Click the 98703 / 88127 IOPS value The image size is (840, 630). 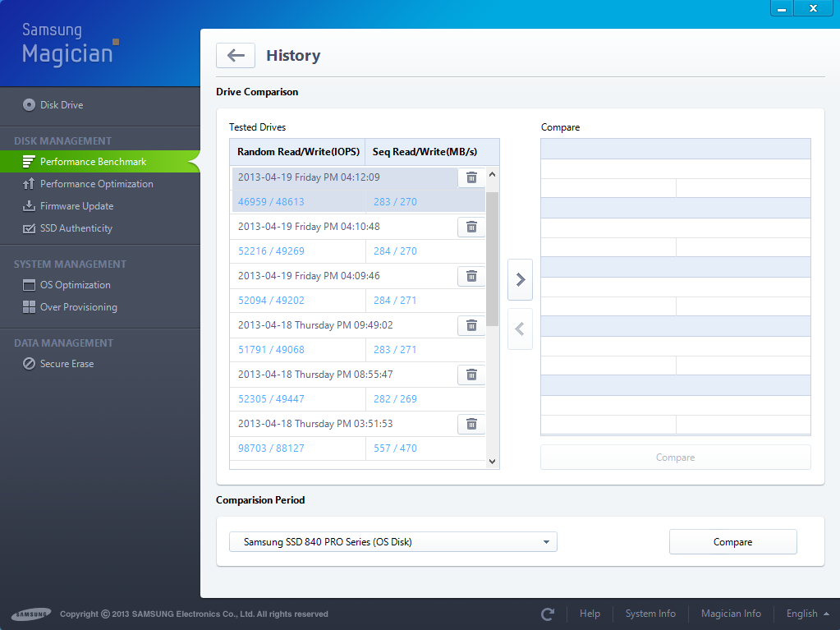click(271, 448)
